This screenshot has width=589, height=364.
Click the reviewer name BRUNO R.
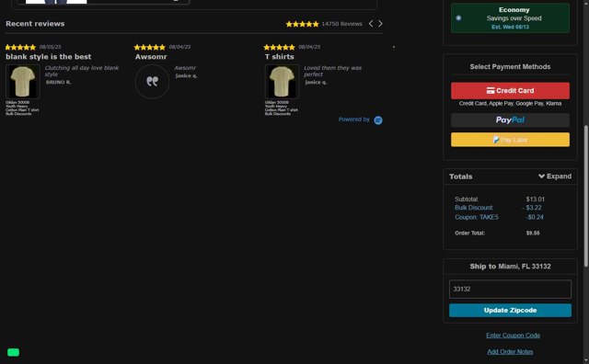click(x=58, y=82)
